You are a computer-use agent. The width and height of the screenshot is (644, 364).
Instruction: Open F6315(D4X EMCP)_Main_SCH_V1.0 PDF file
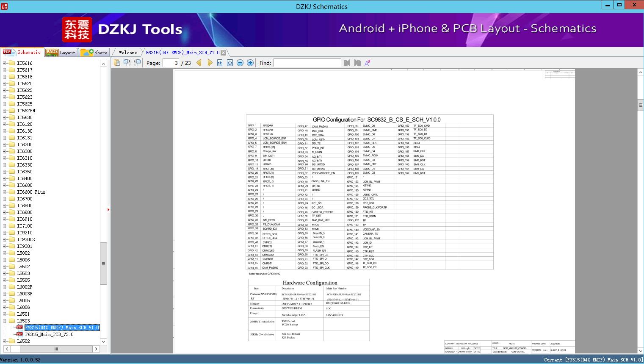[x=62, y=328]
